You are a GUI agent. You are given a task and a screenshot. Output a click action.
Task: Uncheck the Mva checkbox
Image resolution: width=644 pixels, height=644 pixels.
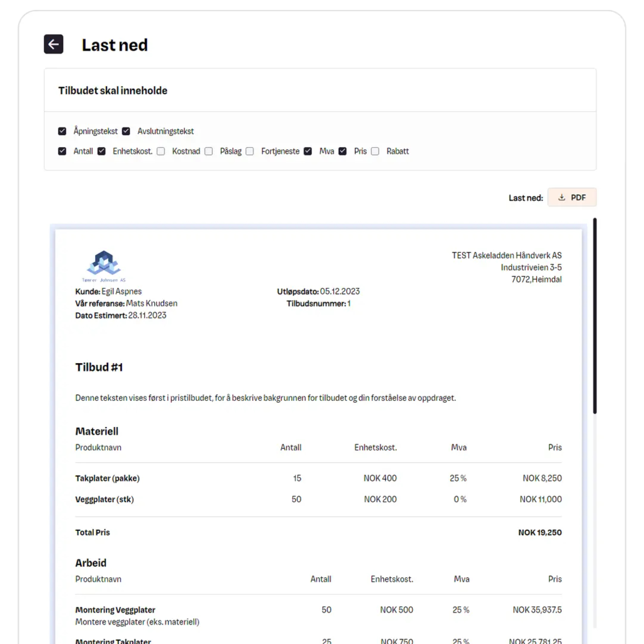coord(308,151)
